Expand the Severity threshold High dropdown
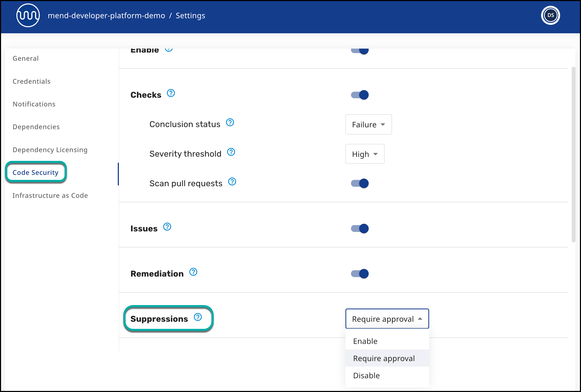 click(365, 154)
